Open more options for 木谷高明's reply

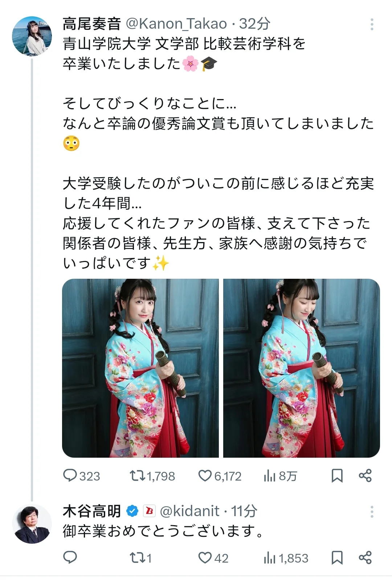click(372, 512)
